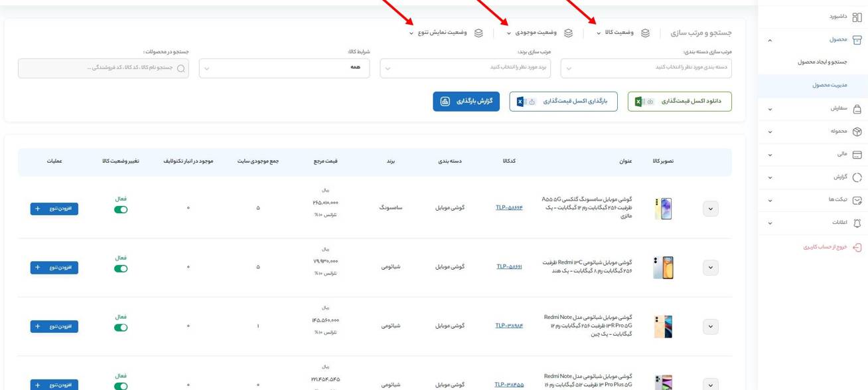The image size is (868, 390).
Task: Open the داشبورد (Dashboard) sidebar icon
Action: 857,17
